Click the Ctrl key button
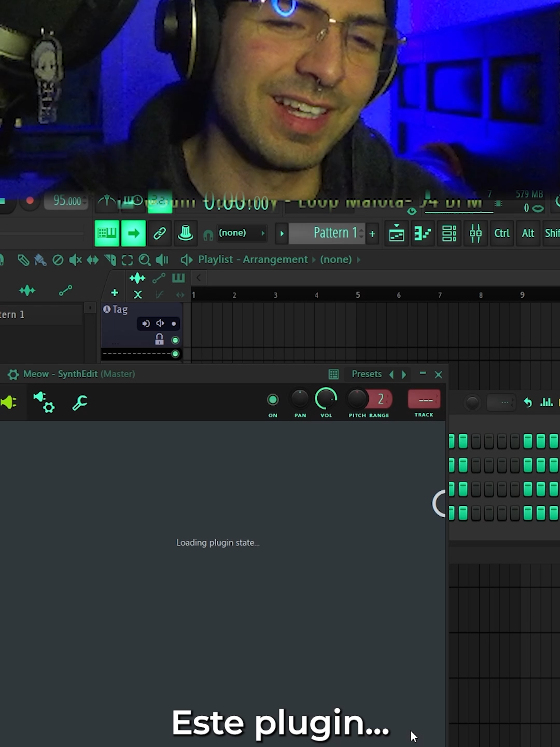560x747 pixels. point(502,233)
